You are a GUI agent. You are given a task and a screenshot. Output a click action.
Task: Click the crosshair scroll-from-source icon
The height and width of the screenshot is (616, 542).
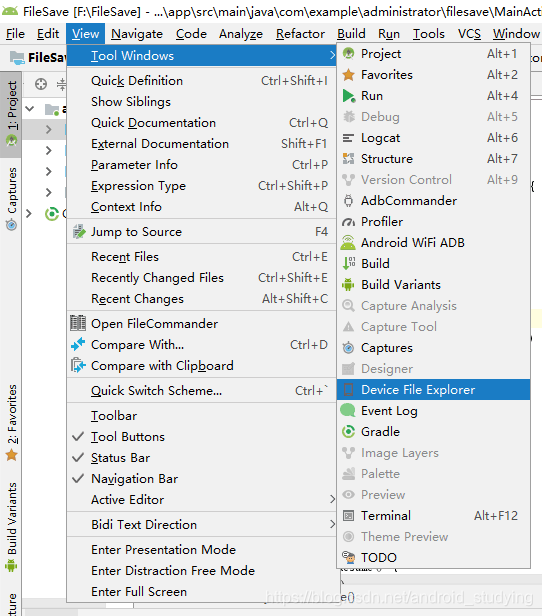[41, 84]
